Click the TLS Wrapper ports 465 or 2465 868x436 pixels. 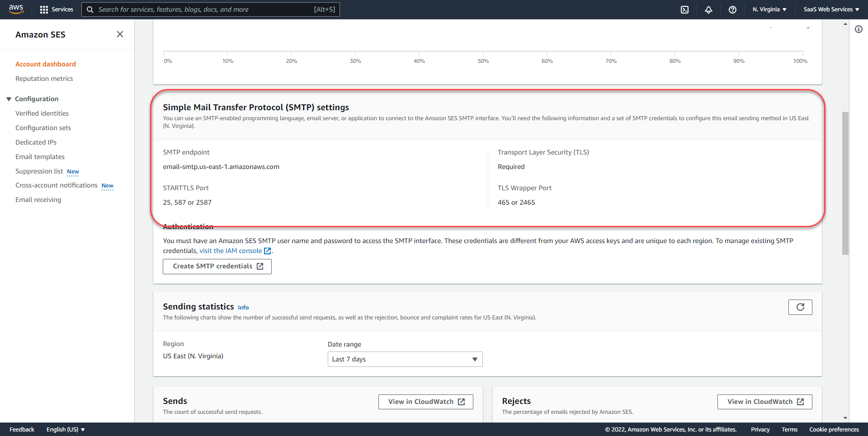click(x=516, y=202)
